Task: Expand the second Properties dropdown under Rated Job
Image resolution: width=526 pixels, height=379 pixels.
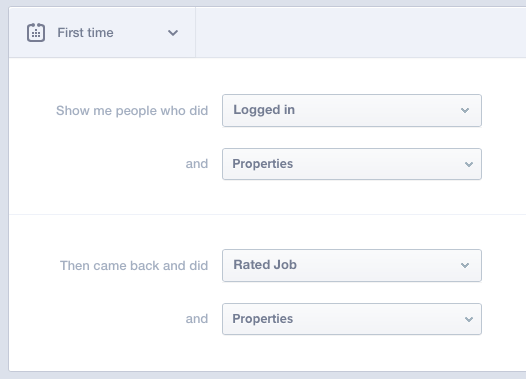Action: pyautogui.click(x=352, y=319)
